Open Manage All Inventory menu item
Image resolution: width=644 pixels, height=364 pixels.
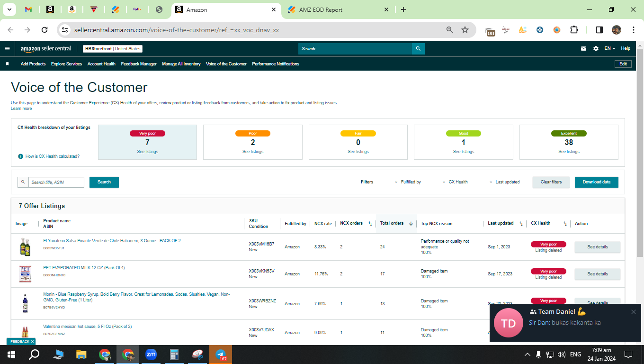point(181,64)
